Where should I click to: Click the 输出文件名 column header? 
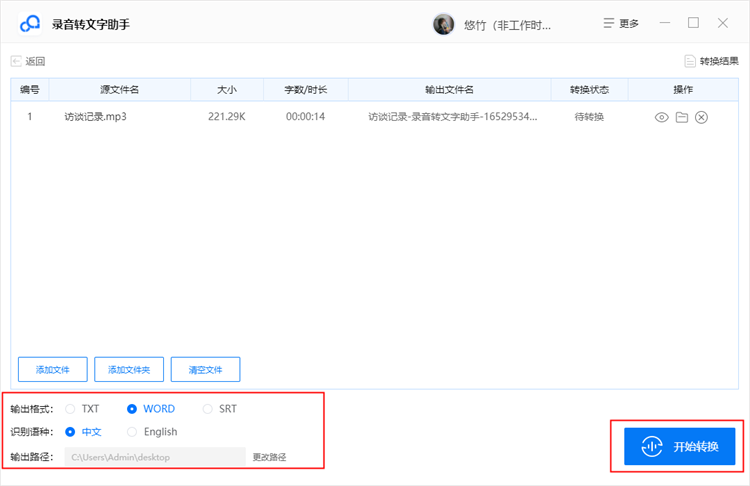click(x=450, y=89)
